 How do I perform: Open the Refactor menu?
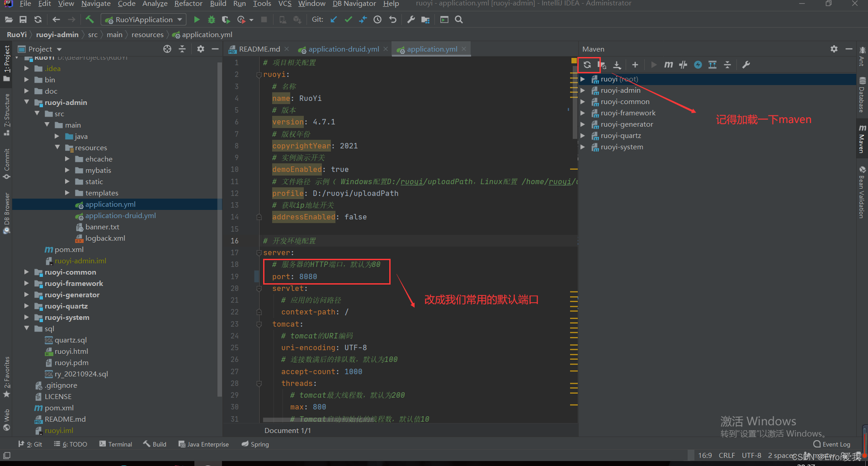point(188,4)
